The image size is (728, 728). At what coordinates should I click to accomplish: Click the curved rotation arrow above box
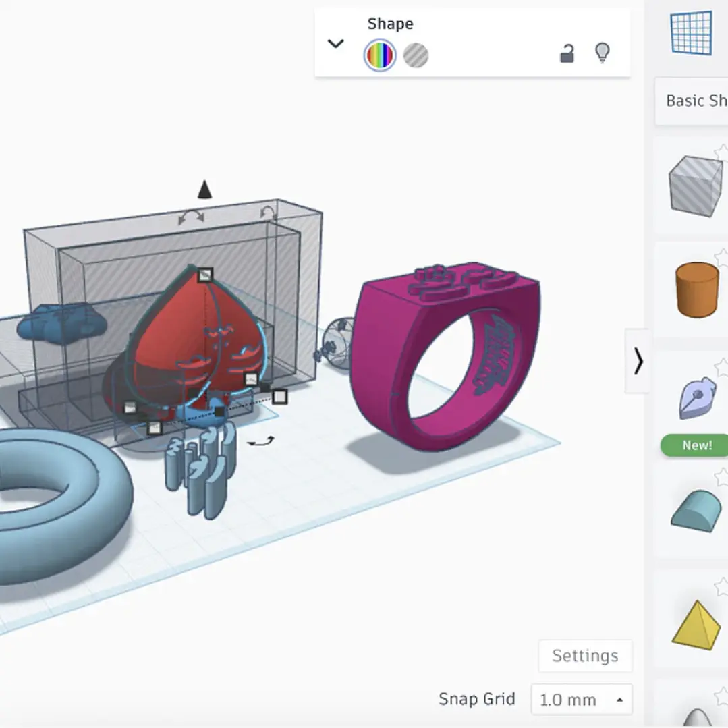coord(192,217)
